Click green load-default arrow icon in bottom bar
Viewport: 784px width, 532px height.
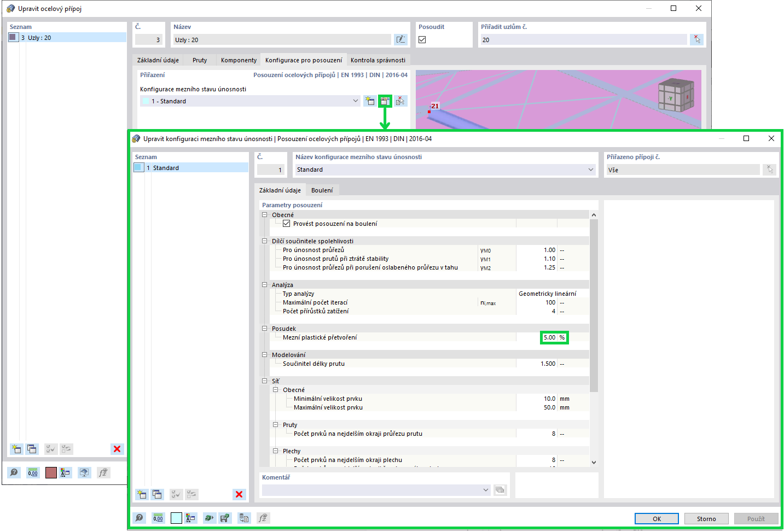209,518
